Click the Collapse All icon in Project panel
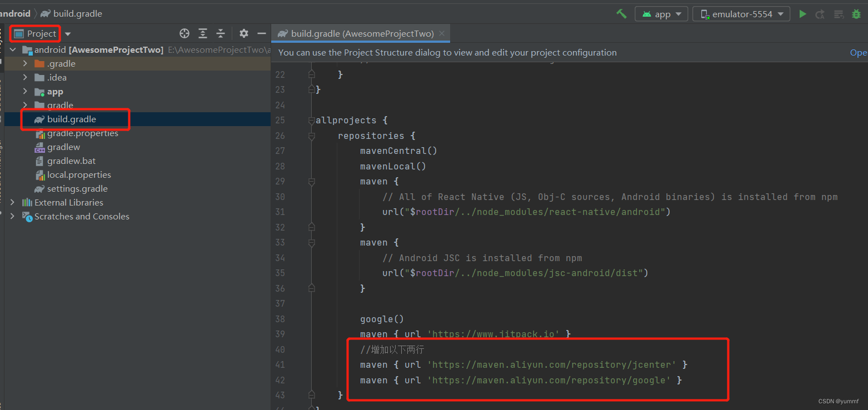868x410 pixels. [221, 33]
